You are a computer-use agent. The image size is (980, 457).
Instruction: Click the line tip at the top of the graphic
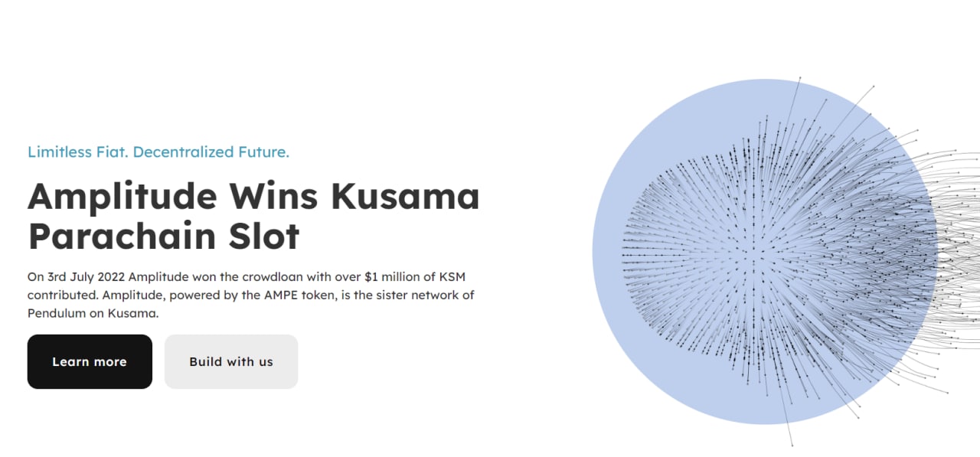pos(800,78)
